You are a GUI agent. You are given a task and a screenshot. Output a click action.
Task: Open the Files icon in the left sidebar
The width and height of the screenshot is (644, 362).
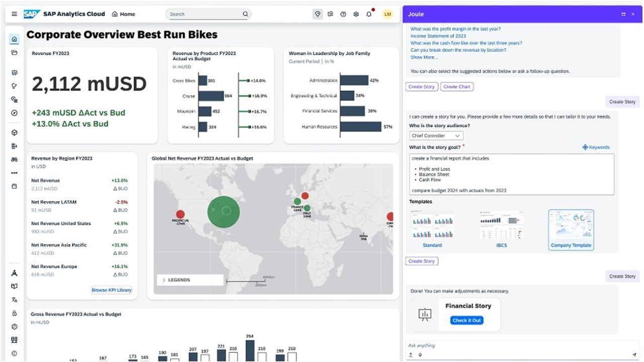pos(14,52)
